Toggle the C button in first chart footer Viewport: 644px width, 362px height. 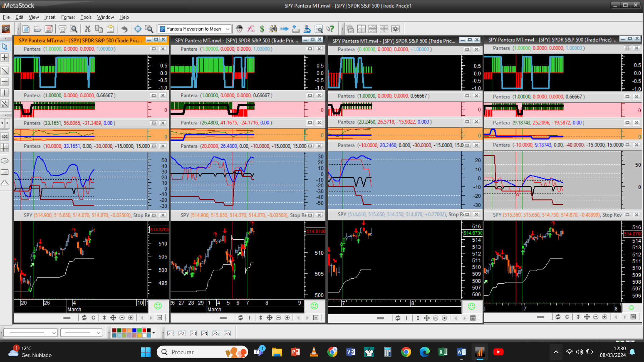pyautogui.click(x=93, y=318)
